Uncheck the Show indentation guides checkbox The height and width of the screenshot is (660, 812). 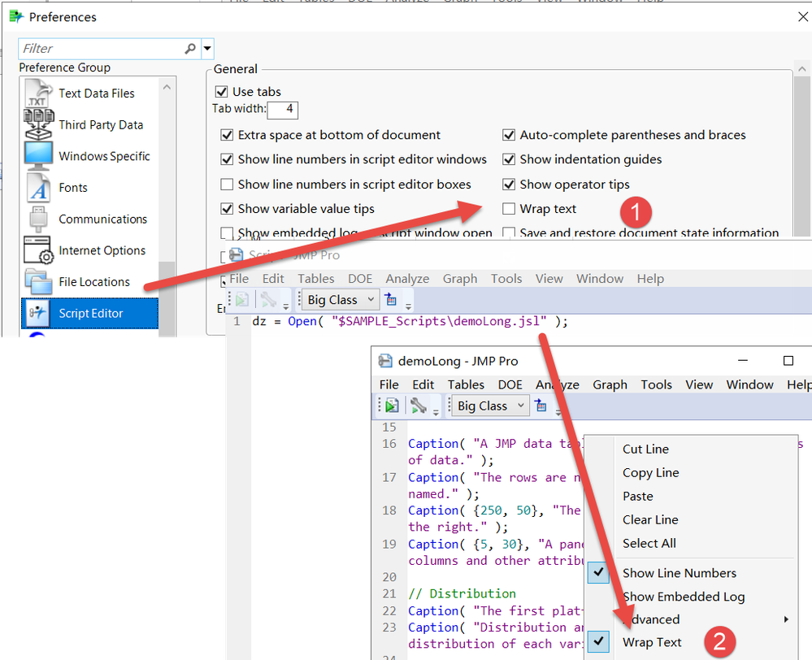pos(509,159)
